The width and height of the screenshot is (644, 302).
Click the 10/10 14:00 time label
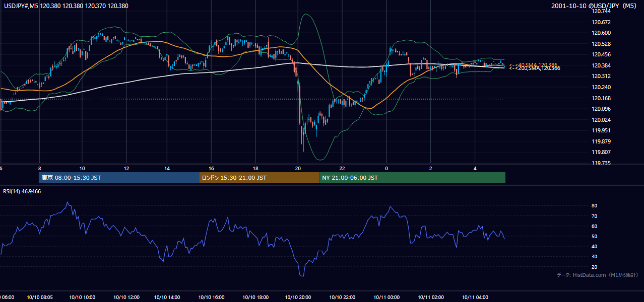pos(167,297)
